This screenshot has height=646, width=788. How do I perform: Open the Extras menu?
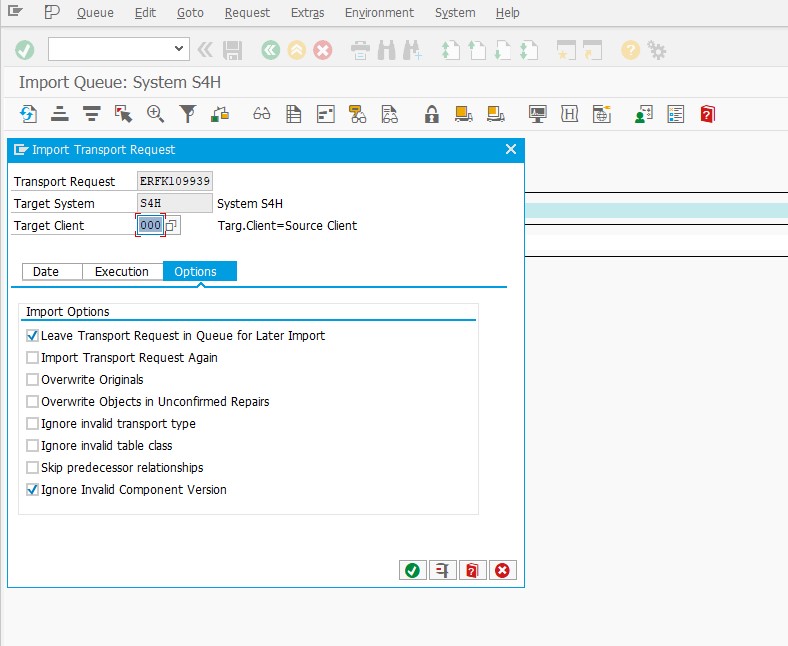tap(308, 13)
